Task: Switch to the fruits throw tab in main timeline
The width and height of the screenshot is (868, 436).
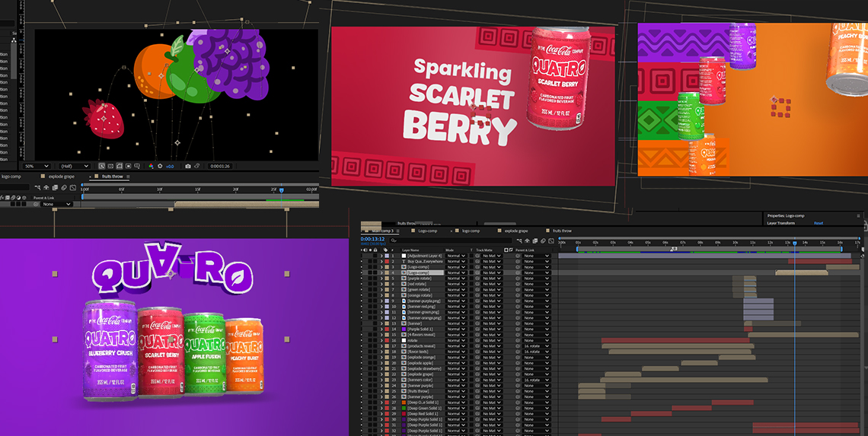Action: pos(562,231)
